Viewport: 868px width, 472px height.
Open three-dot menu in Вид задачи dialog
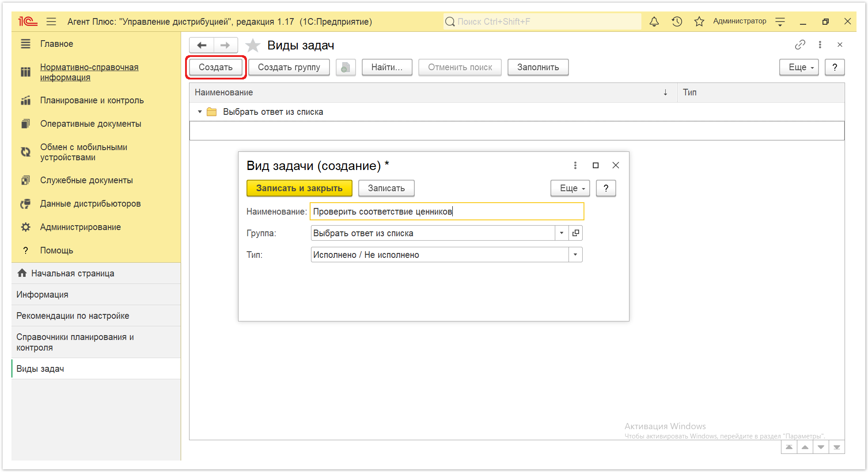point(575,165)
